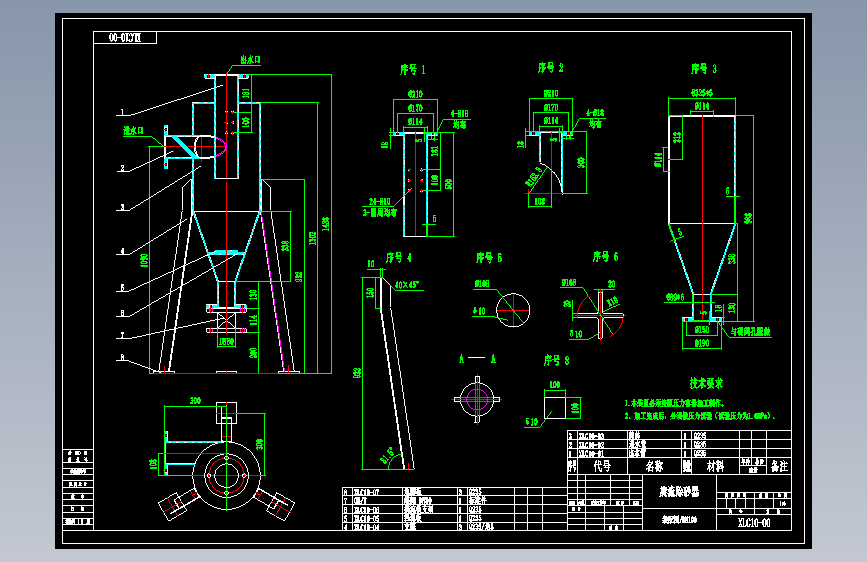Viewport: 867px width, 562px height.
Task: Select the second technical requirement note line
Action: [x=701, y=416]
